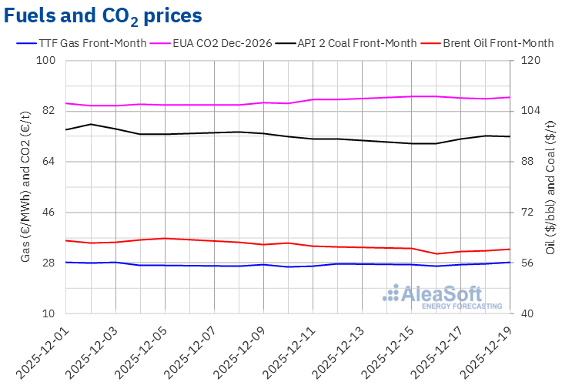Click the black API 2 Coal legend marker
This screenshot has width=562, height=392.
[x=289, y=43]
